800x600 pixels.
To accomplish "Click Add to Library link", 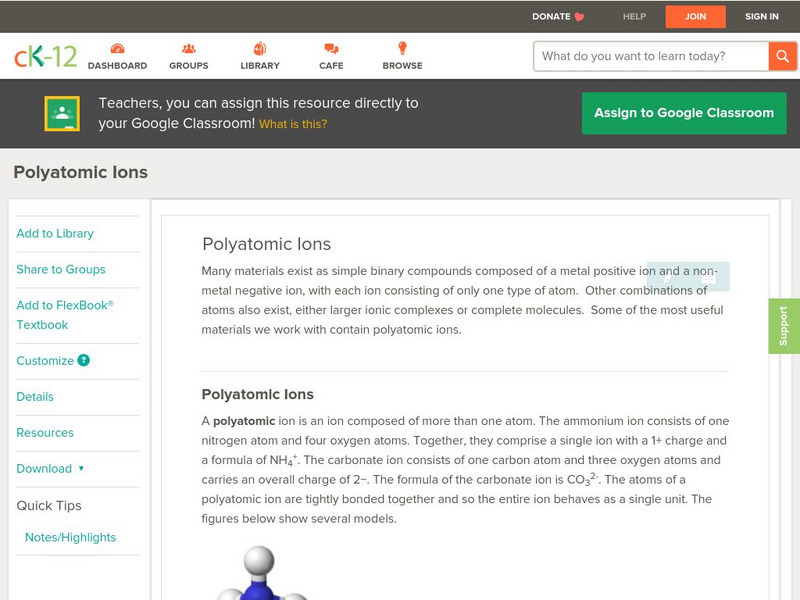I will (x=55, y=233).
